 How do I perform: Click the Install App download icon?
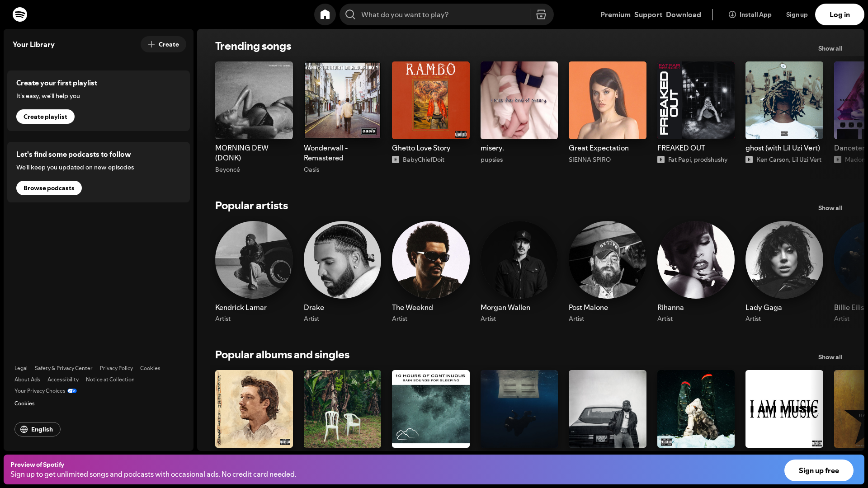(x=732, y=14)
